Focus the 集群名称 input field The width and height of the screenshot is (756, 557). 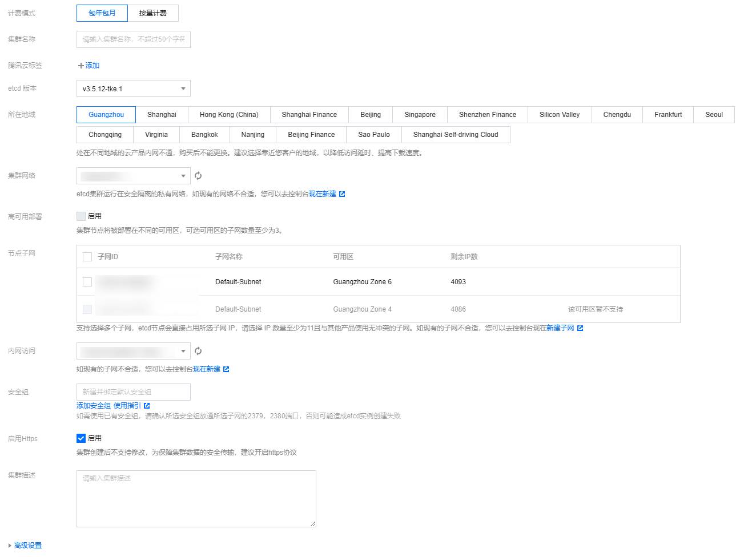pyautogui.click(x=134, y=39)
